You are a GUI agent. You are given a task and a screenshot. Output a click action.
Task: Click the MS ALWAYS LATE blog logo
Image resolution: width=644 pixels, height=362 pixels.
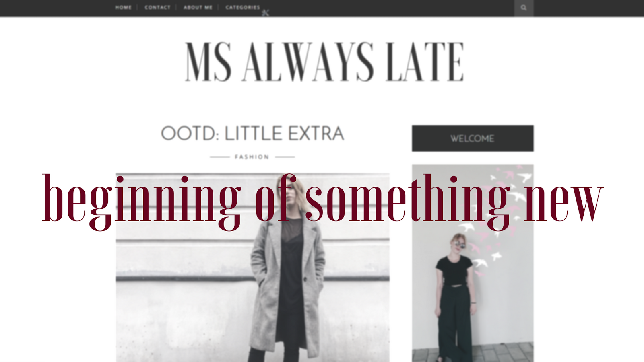click(324, 62)
